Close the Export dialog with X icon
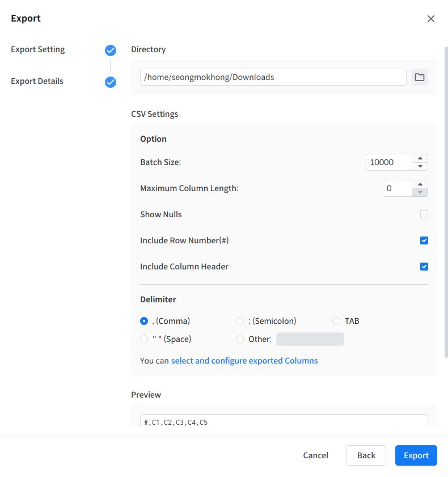448x477 pixels. (431, 19)
